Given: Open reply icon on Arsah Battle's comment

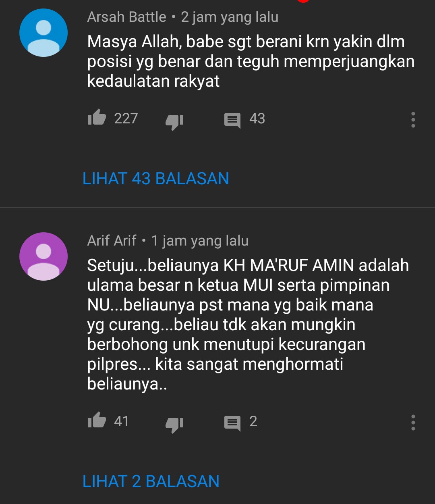Looking at the screenshot, I should click(232, 121).
